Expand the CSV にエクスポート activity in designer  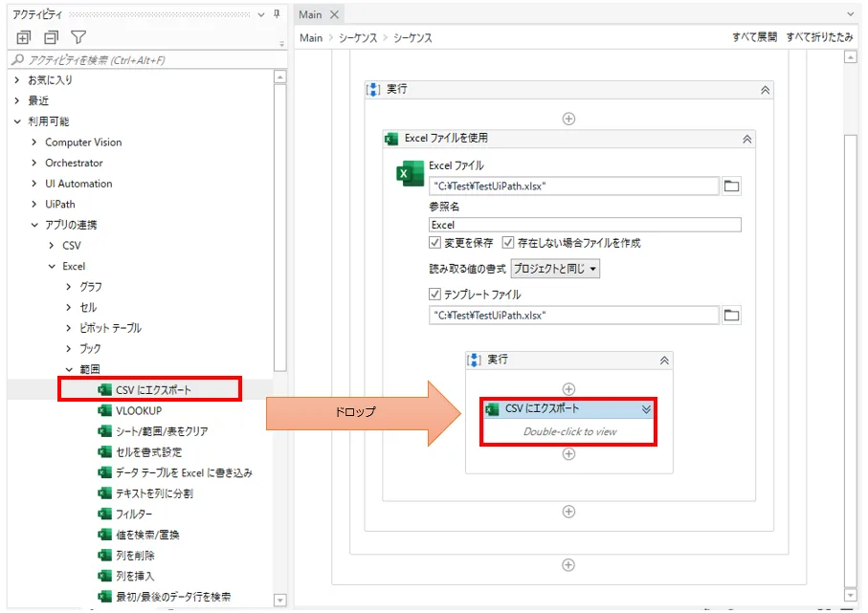pyautogui.click(x=646, y=409)
